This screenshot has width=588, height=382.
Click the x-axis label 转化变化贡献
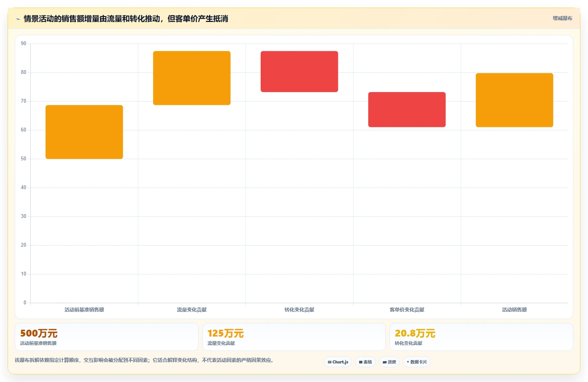pos(299,310)
